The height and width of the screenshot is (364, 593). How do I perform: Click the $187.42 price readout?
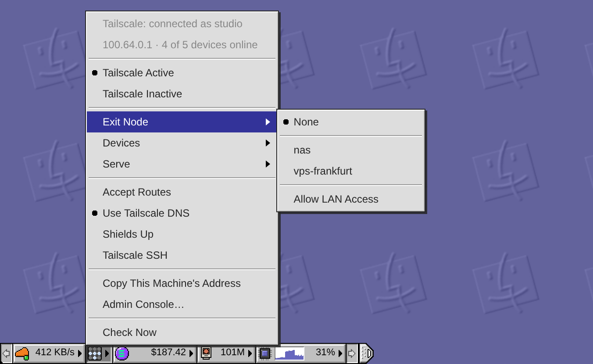point(168,353)
